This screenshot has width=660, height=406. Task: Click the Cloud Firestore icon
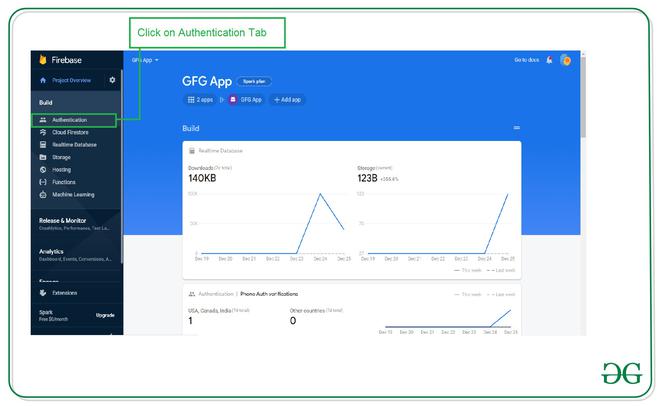coord(43,132)
